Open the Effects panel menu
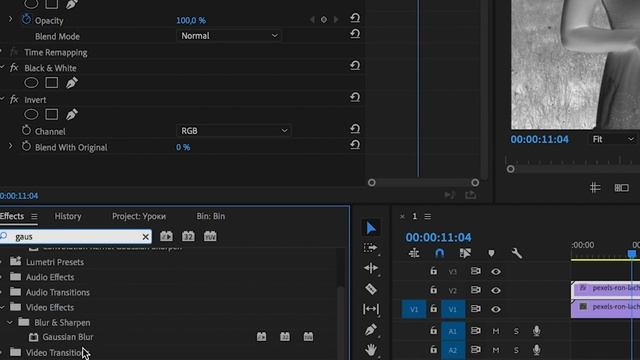640x360 pixels. coord(34,216)
